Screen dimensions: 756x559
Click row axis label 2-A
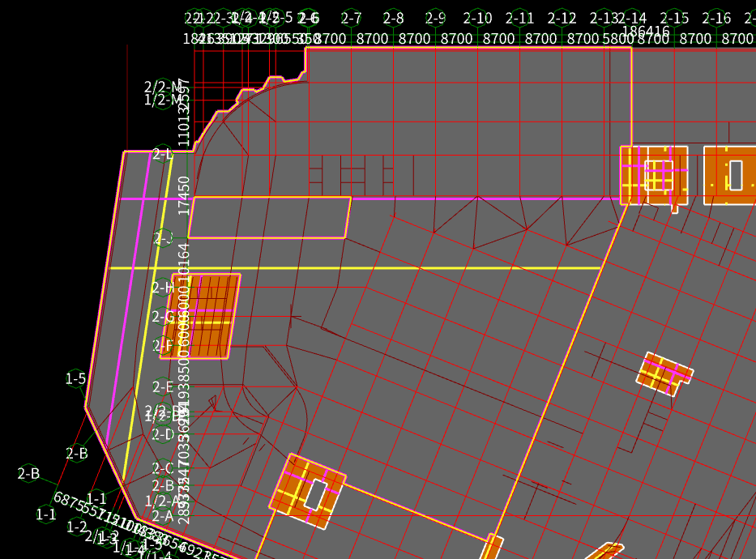163,516
